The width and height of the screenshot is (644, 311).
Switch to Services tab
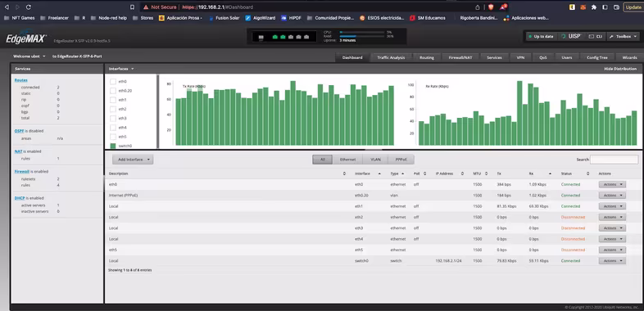[494, 57]
